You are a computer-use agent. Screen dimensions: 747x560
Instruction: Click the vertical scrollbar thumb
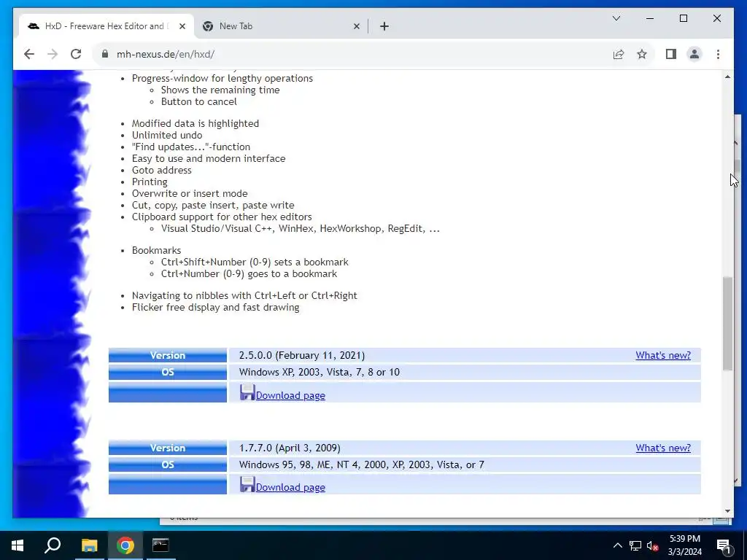(727, 324)
